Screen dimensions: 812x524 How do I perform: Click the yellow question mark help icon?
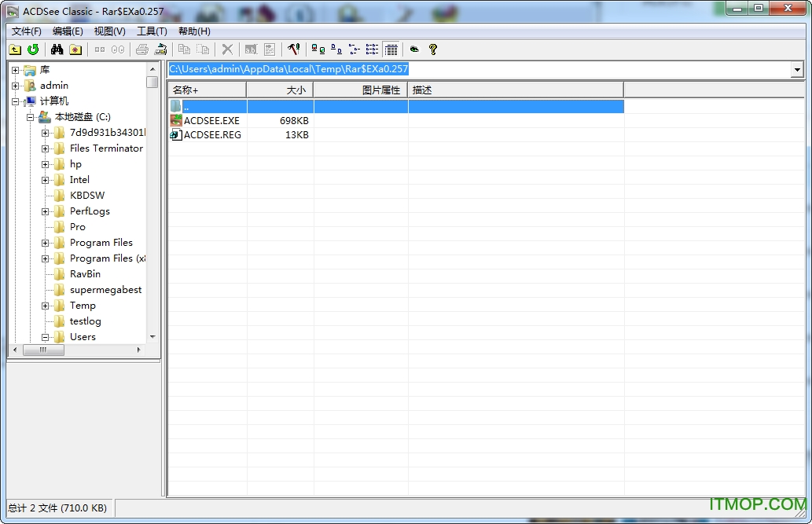(x=433, y=49)
